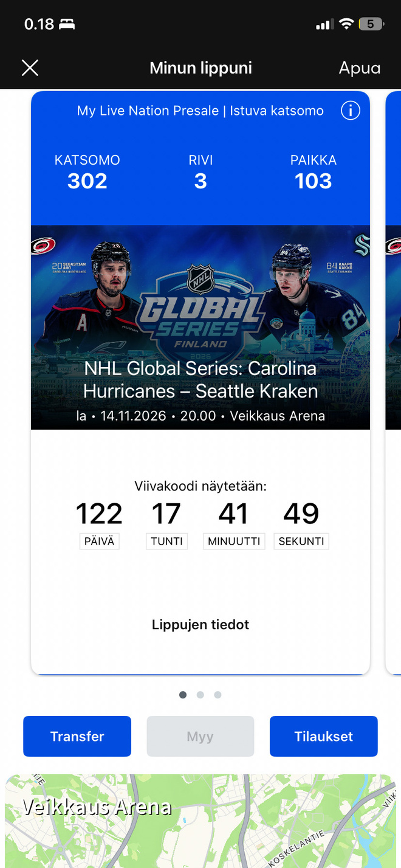The height and width of the screenshot is (868, 401).
Task: Tap the Transfer button
Action: click(77, 736)
